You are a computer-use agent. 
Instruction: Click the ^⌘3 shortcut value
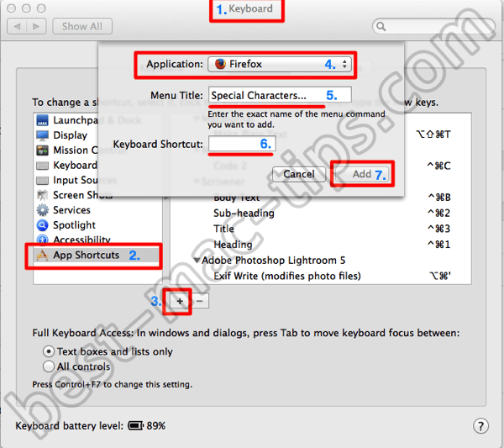[438, 229]
